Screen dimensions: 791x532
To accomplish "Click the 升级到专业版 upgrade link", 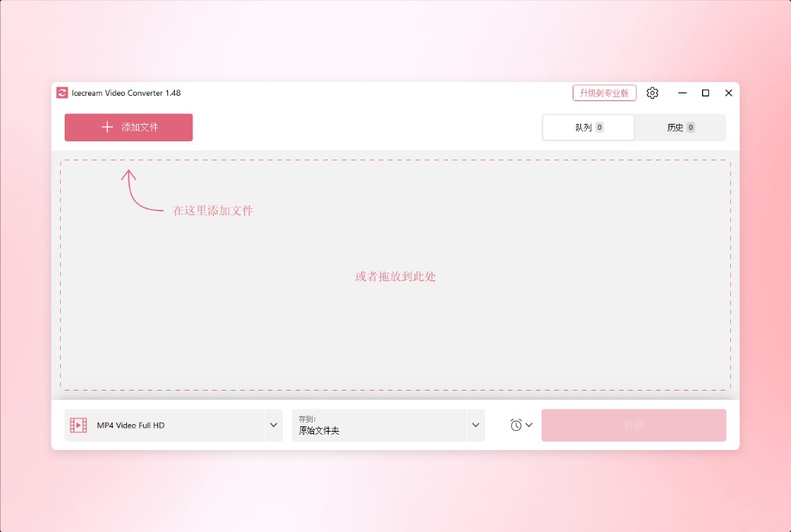I will [604, 92].
